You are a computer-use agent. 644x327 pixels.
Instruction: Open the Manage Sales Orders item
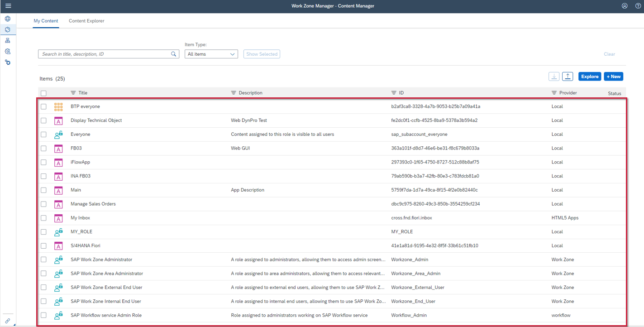point(93,204)
